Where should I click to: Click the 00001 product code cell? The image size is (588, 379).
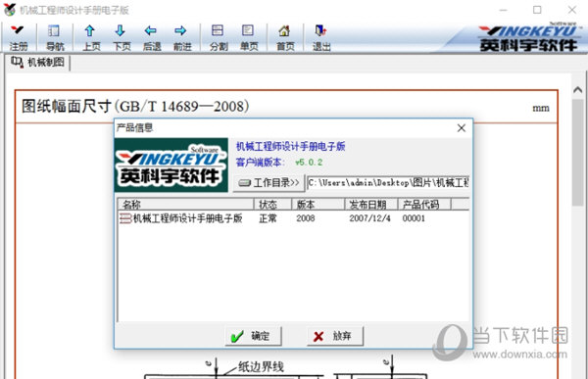pos(414,218)
